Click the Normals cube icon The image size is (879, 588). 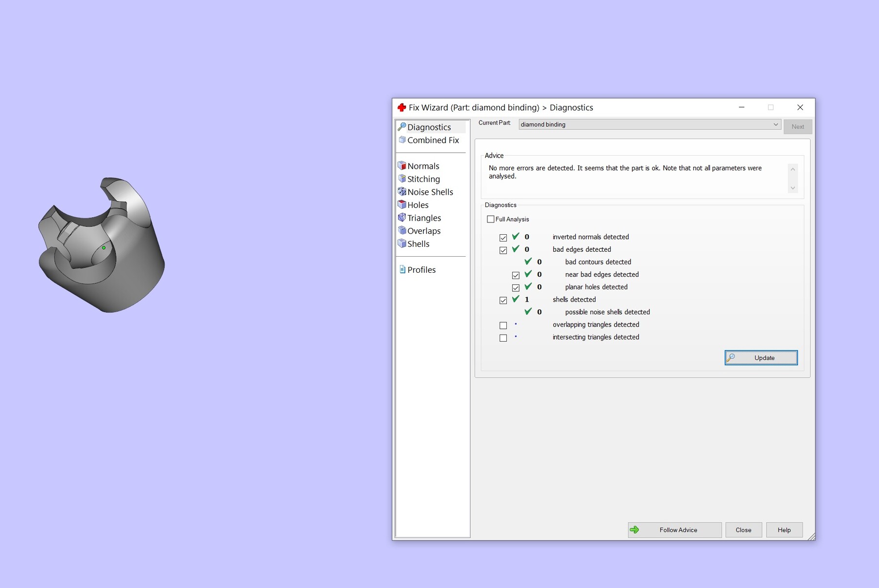(402, 166)
